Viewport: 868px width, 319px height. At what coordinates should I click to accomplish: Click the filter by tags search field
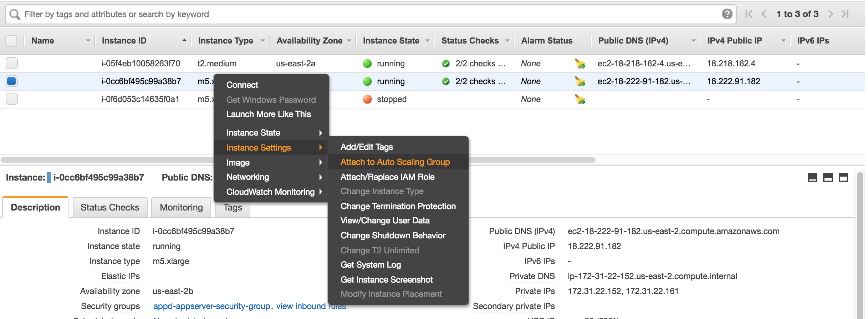click(x=371, y=14)
